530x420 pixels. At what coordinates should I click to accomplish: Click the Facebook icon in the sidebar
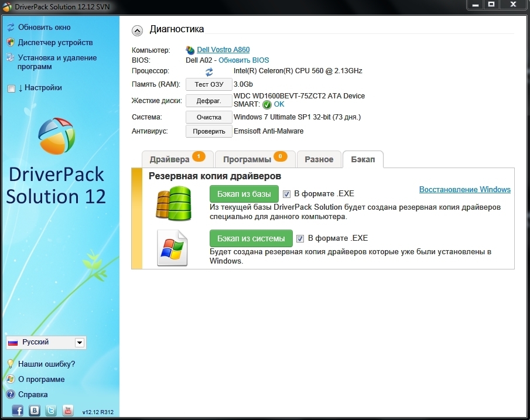coord(18,410)
